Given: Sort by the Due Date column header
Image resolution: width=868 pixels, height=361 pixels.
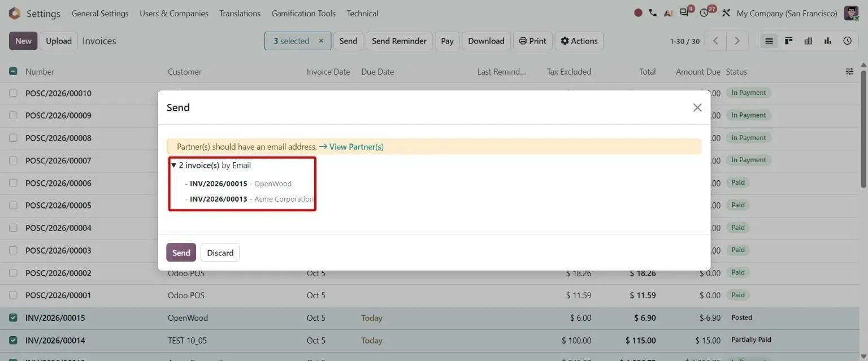Looking at the screenshot, I should 377,72.
